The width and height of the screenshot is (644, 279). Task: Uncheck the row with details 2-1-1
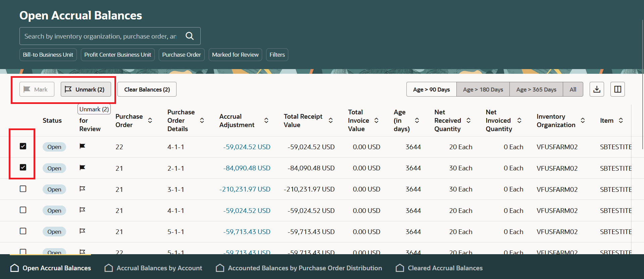[x=23, y=167]
